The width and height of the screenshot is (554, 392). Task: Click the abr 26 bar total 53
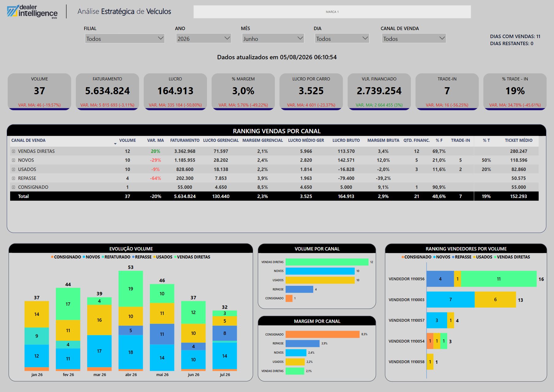[x=131, y=320]
